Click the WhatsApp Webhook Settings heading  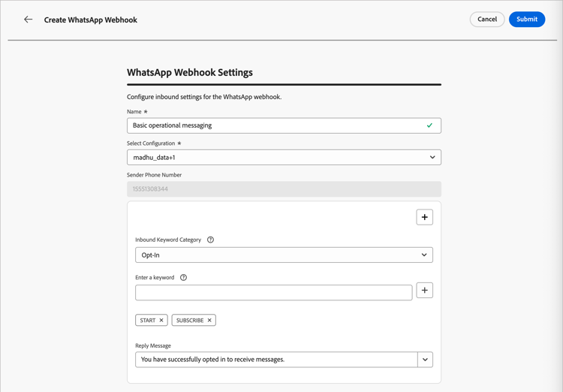pyautogui.click(x=190, y=73)
